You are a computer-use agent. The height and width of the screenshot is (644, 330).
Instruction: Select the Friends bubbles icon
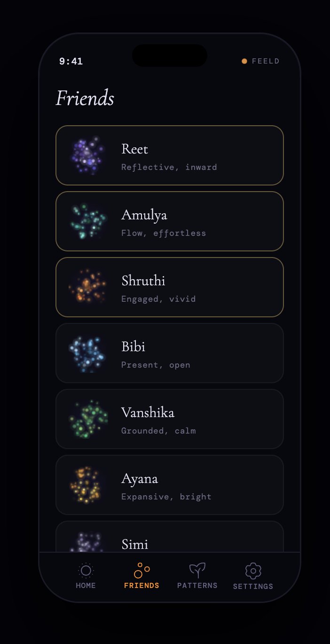click(x=141, y=570)
